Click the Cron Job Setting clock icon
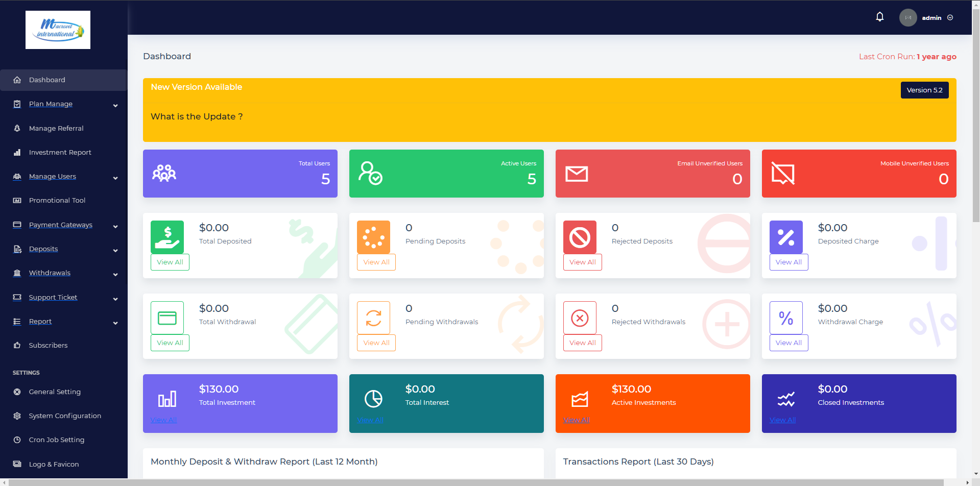 click(17, 440)
